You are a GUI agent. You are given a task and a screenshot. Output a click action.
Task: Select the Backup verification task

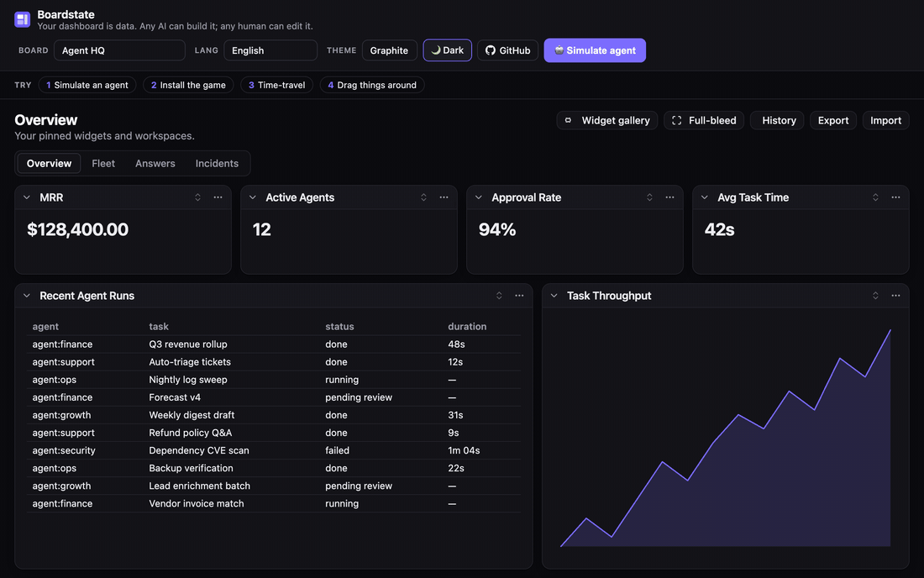(191, 468)
